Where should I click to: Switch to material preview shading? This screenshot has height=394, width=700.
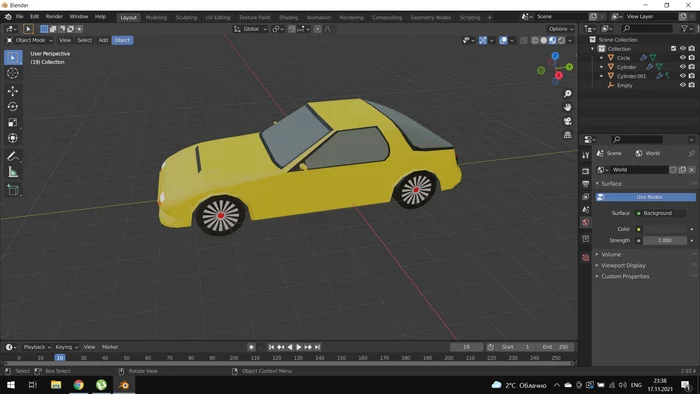click(x=552, y=40)
